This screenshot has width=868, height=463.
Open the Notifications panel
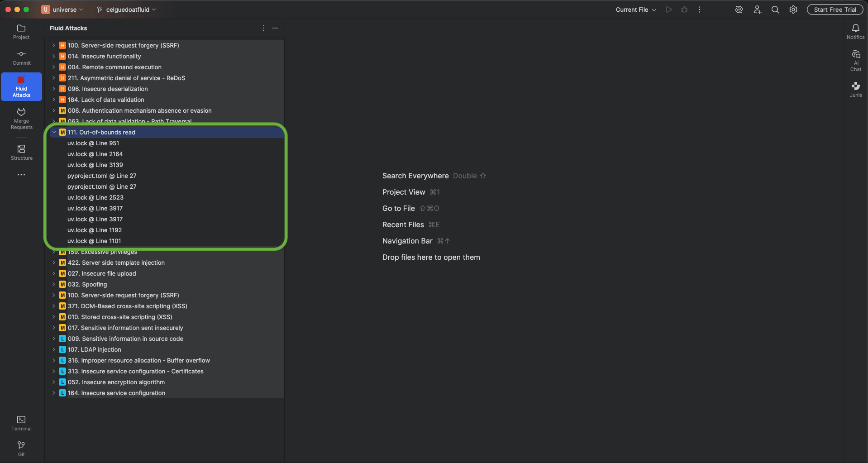coord(855,32)
